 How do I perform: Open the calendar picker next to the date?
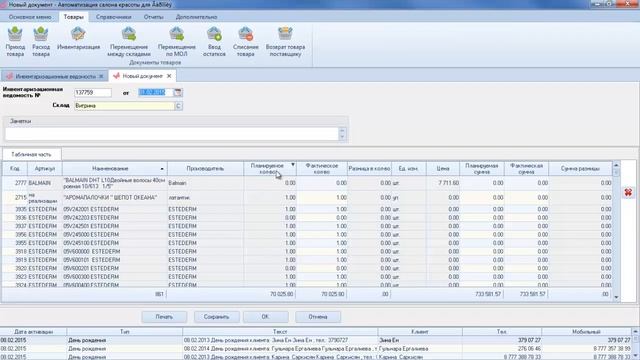coord(178,93)
